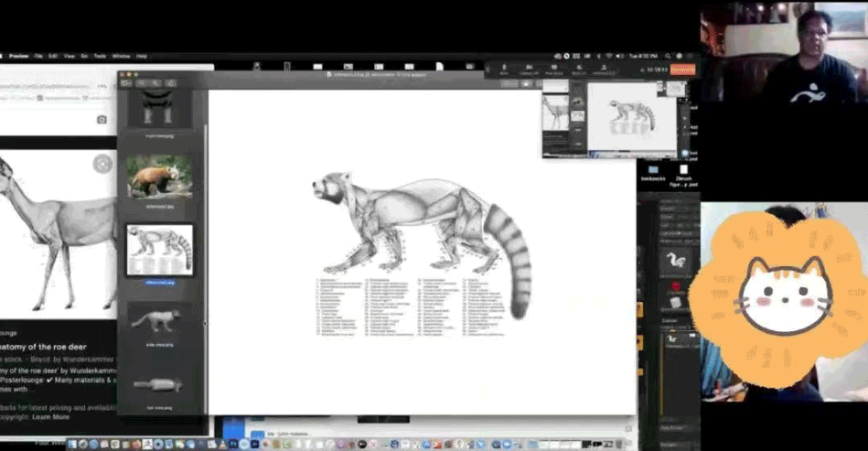The image size is (868, 451).
Task: Click the zoom in button in Preview toolbar
Action: click(x=155, y=83)
